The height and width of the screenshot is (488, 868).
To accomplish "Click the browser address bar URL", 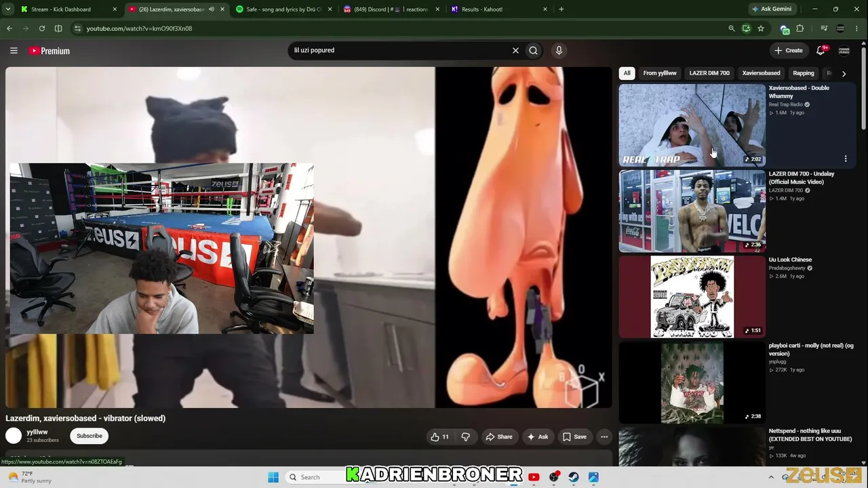I will 139,28.
